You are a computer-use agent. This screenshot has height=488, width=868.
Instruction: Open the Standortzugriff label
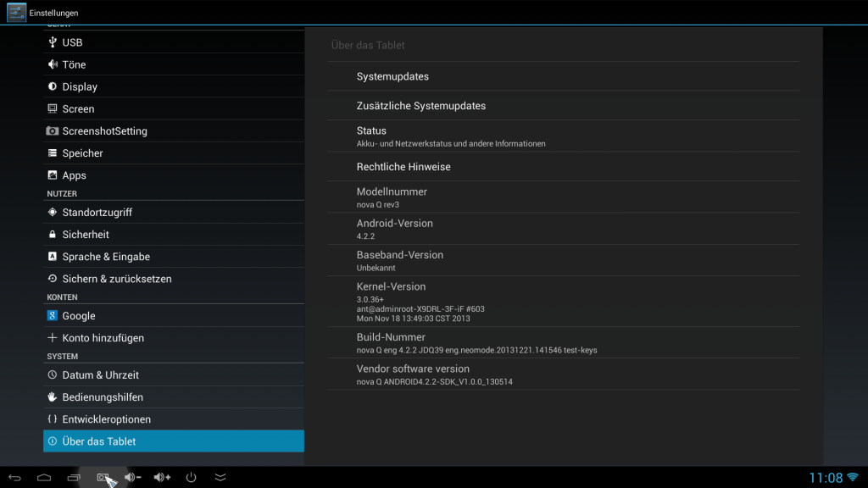click(97, 212)
